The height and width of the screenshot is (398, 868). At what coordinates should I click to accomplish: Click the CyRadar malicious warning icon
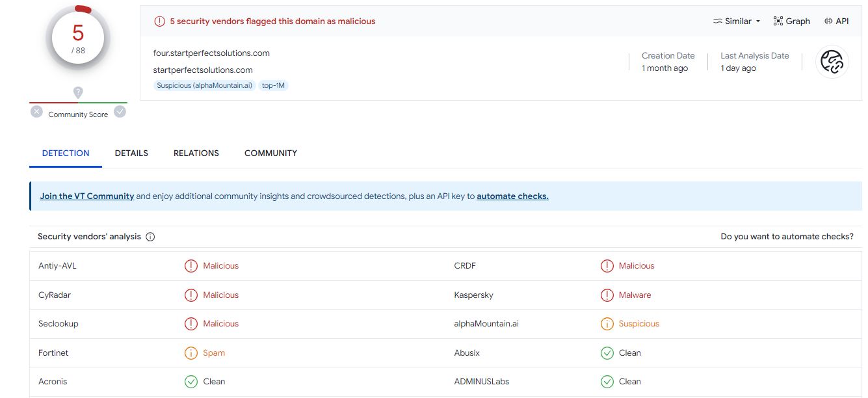coord(191,295)
